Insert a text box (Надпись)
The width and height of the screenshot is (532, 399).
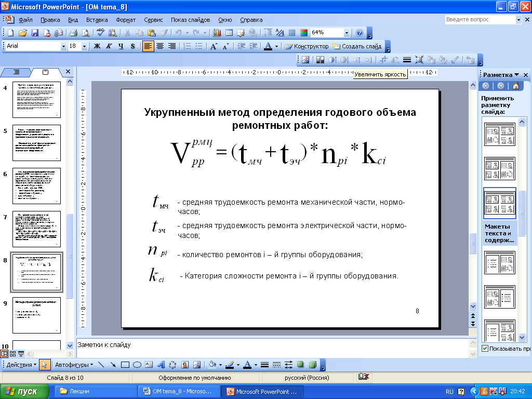(149, 365)
